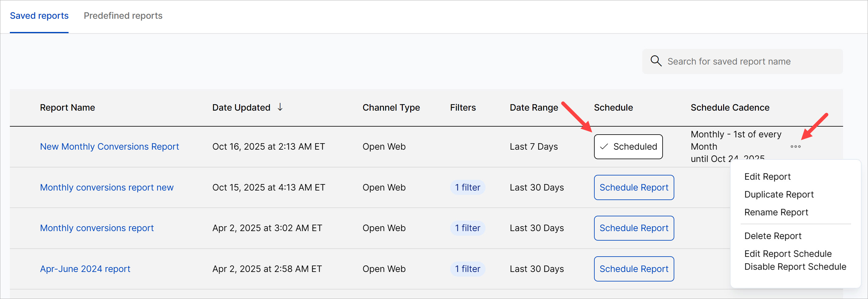Click Edit Report Schedule option
This screenshot has height=299, width=868.
[788, 254]
